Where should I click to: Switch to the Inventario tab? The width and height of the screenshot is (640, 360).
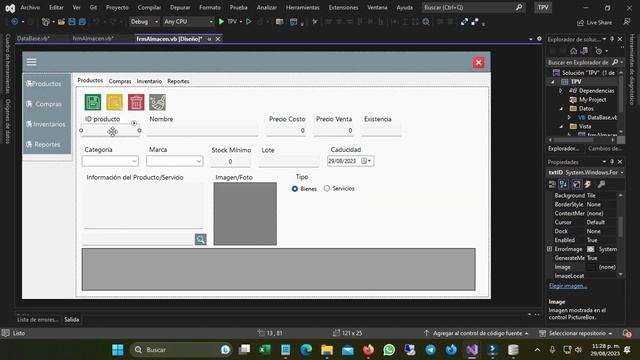[x=149, y=81]
